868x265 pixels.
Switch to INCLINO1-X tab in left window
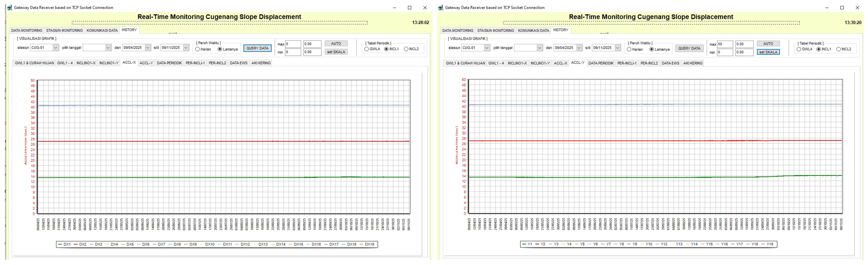(86, 63)
